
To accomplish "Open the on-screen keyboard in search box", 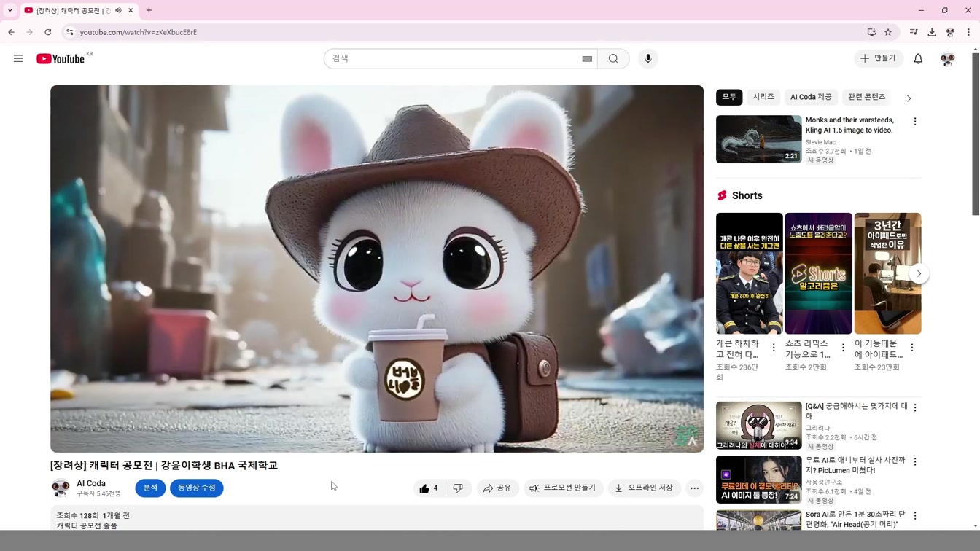I will [x=587, y=59].
